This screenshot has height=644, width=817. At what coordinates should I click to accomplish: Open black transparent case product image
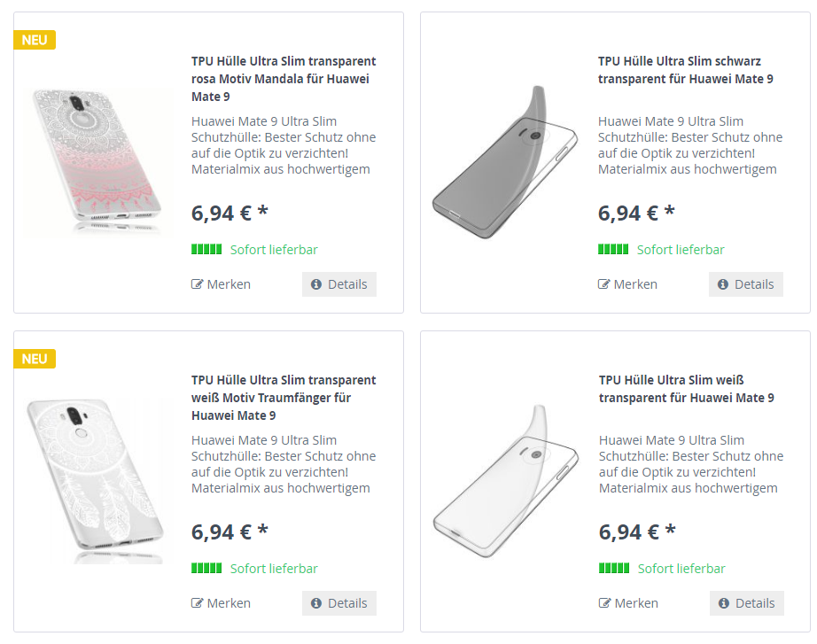504,159
